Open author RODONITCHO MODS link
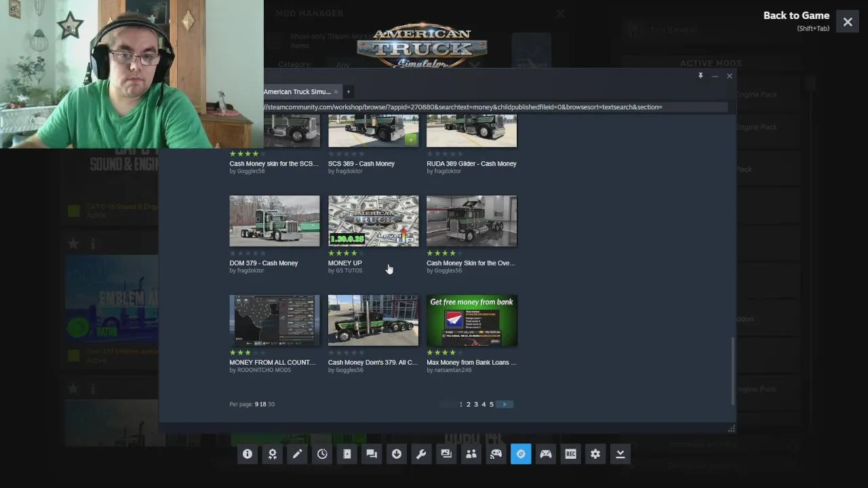Viewport: 868px width, 488px height. coord(264,370)
